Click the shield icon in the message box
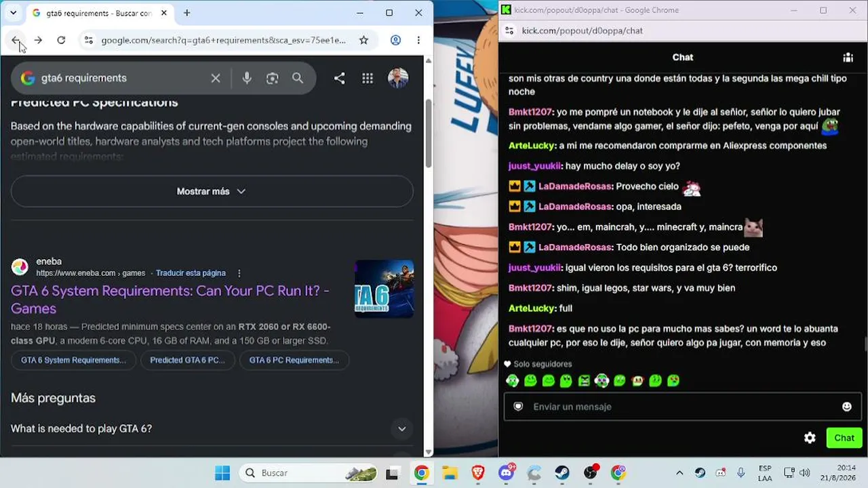The height and width of the screenshot is (488, 868). click(518, 407)
